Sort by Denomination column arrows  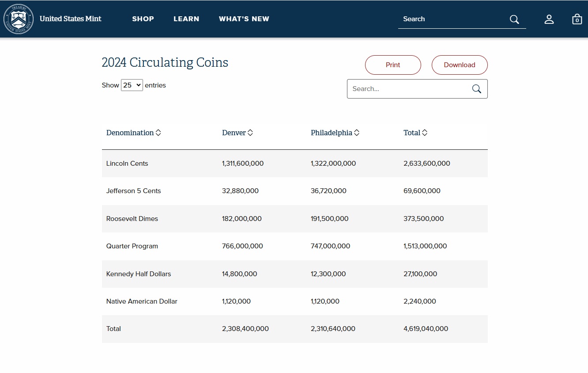pos(158,133)
